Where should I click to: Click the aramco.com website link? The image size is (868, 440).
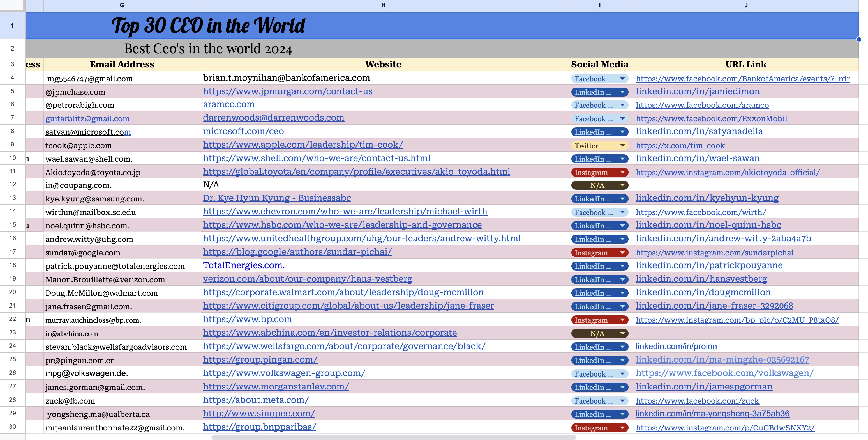click(228, 104)
